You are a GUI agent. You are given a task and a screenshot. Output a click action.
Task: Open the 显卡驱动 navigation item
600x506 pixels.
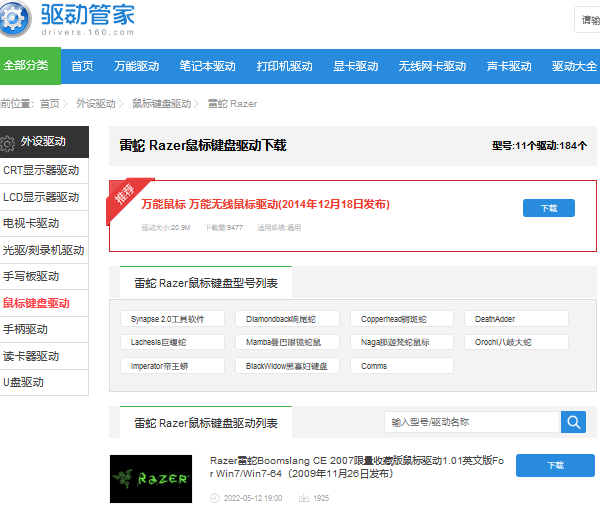pos(355,66)
